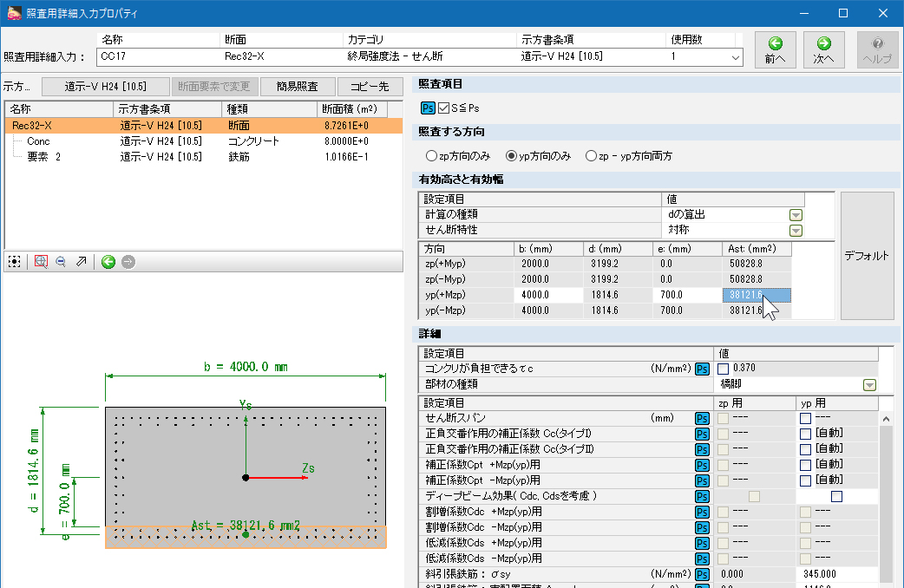The width and height of the screenshot is (904, 588).
Task: Click Ps icon for コンクリが負担できるτc
Action: (702, 369)
